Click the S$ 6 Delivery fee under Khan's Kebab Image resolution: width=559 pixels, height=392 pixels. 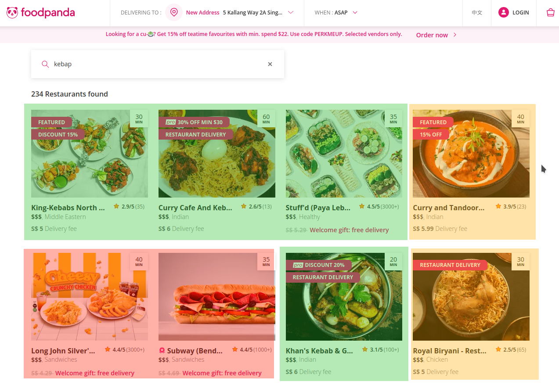pyautogui.click(x=309, y=372)
